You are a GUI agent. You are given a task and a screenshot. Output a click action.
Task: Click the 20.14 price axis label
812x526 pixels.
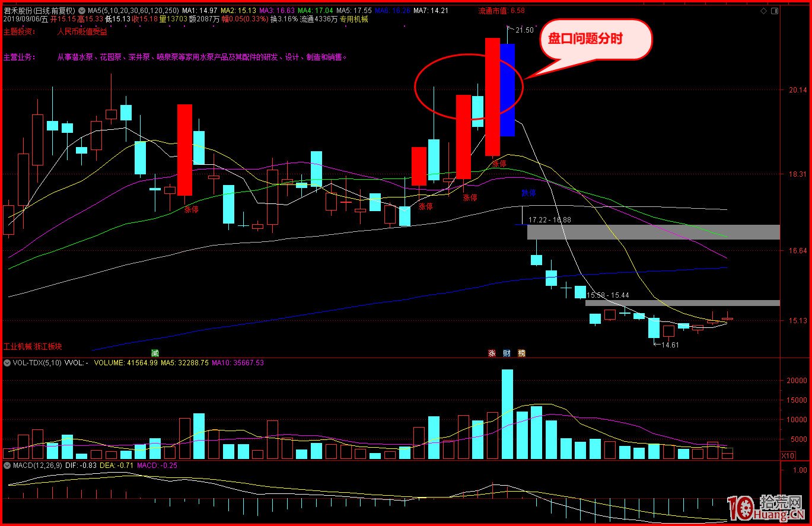pos(798,90)
